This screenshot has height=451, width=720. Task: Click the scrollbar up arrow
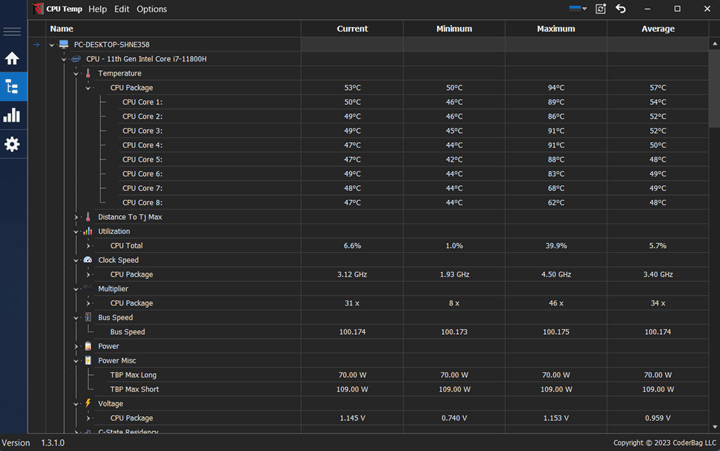tap(714, 44)
